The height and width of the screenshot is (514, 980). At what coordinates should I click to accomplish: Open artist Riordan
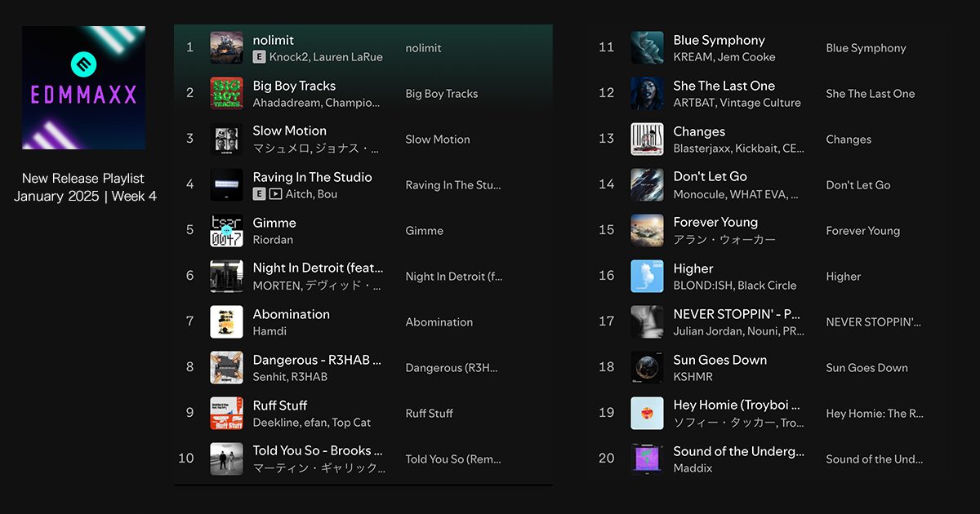(273, 240)
